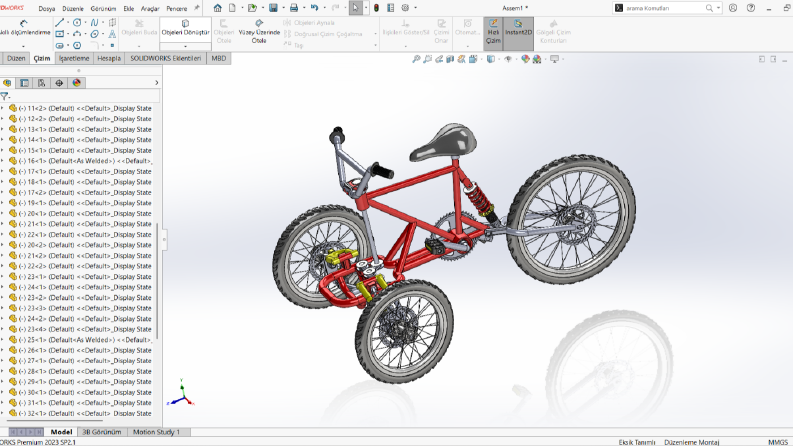Click the Zoom to Area icon
This screenshot has height=446, width=793.
(x=427, y=59)
